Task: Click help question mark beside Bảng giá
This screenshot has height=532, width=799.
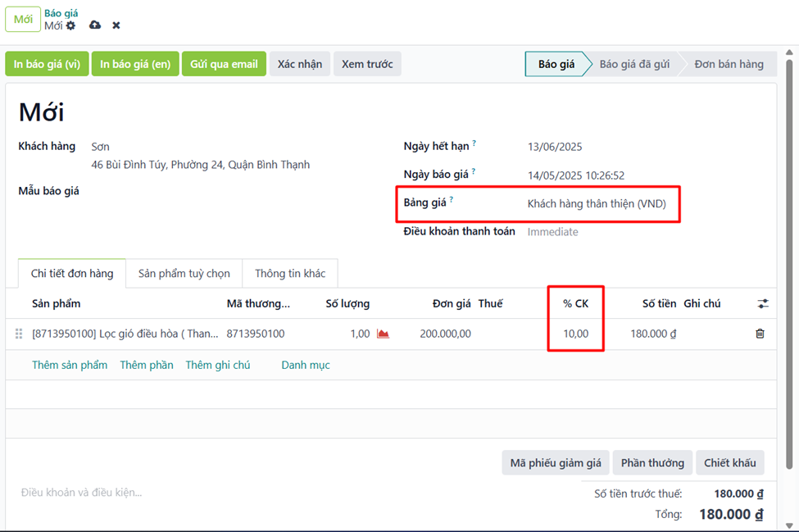Action: [452, 200]
